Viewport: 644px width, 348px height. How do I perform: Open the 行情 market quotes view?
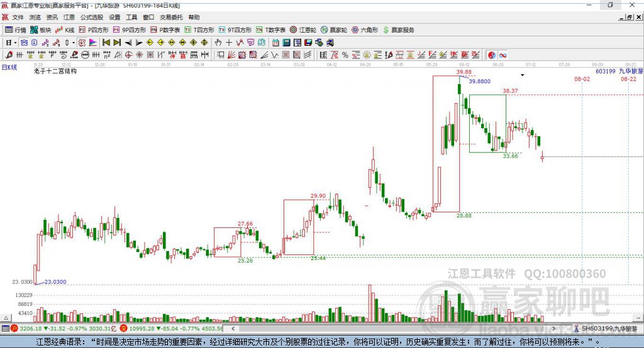[x=16, y=30]
